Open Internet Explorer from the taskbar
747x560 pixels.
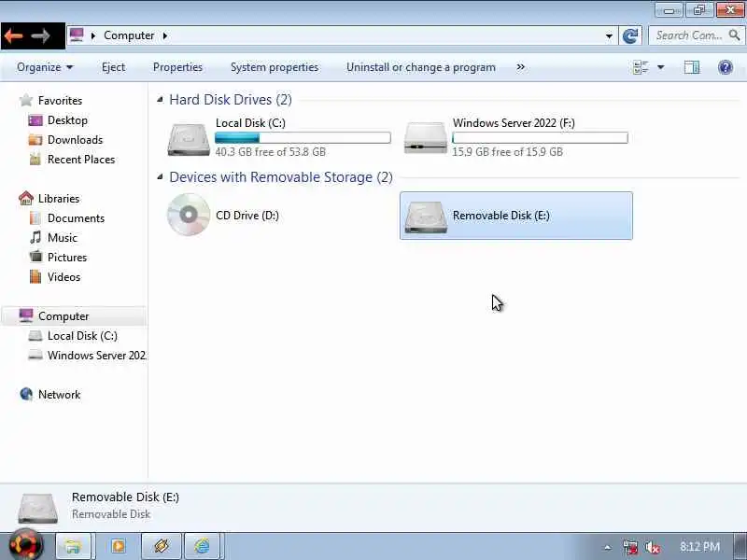(202, 546)
